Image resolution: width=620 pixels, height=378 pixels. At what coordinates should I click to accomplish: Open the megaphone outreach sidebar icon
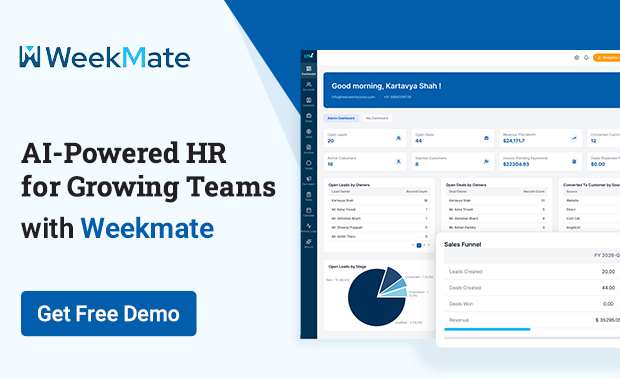click(x=309, y=181)
